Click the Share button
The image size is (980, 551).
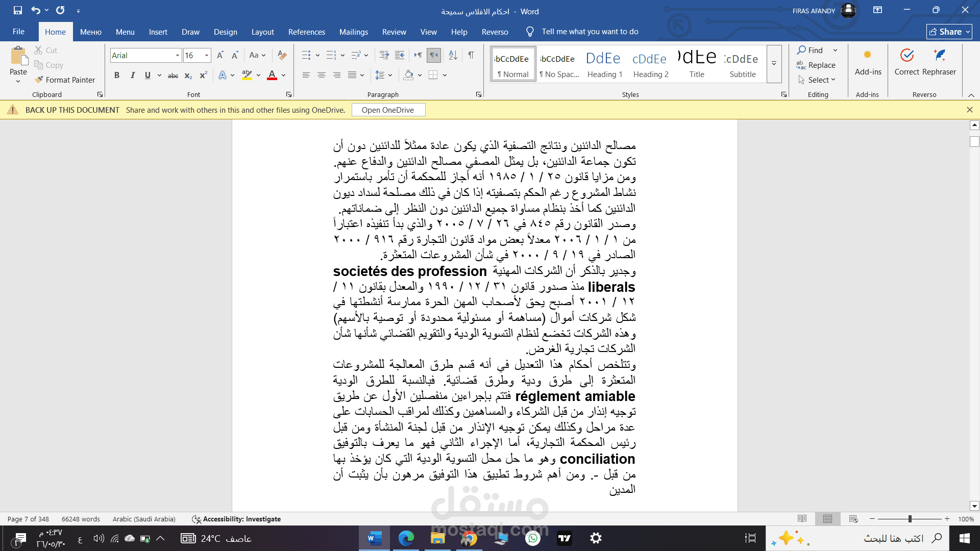[949, 32]
